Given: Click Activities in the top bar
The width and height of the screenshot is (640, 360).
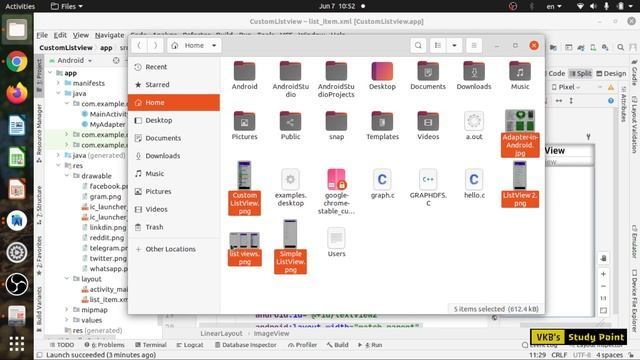Looking at the screenshot, I should [x=20, y=6].
